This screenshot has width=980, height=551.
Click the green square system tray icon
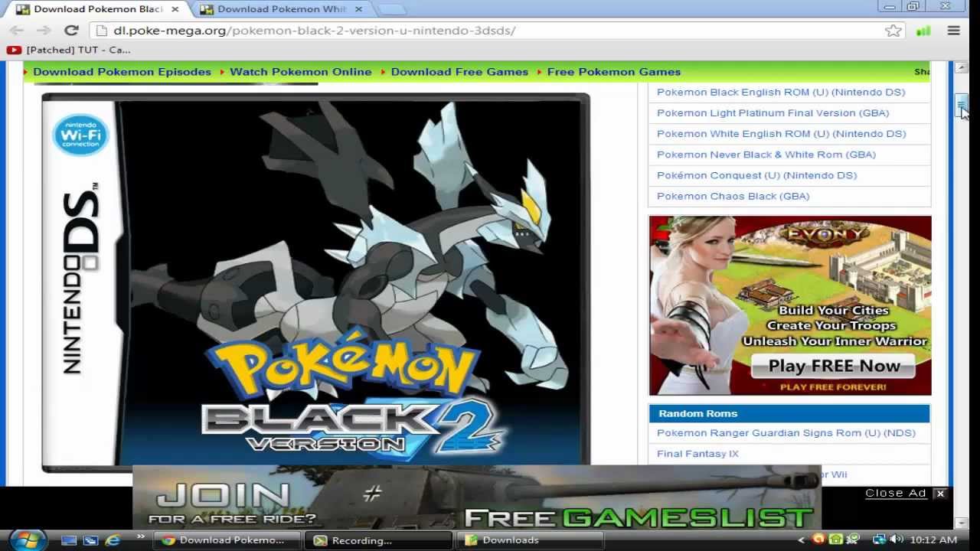836,540
